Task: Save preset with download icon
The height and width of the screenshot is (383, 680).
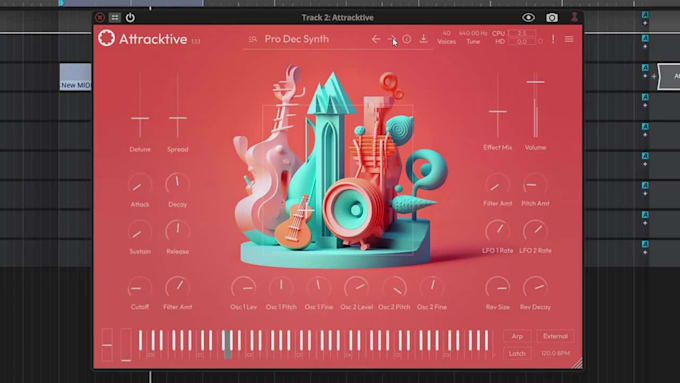Action: coord(423,39)
